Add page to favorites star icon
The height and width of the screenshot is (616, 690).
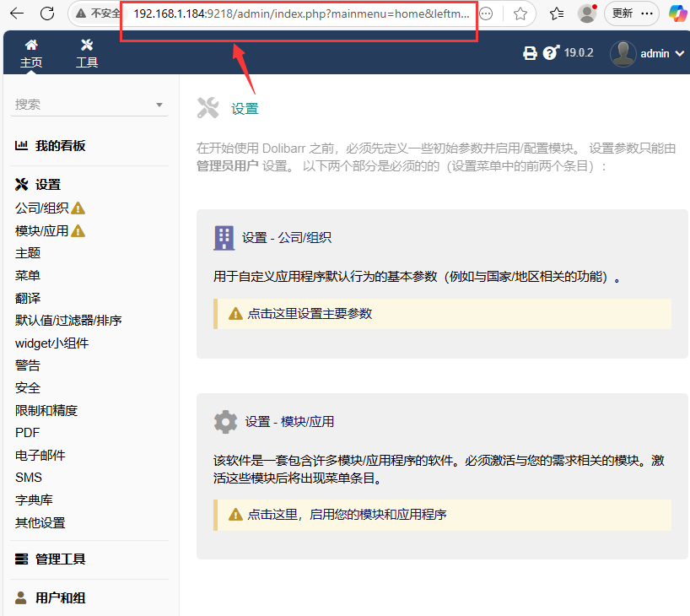tap(520, 14)
